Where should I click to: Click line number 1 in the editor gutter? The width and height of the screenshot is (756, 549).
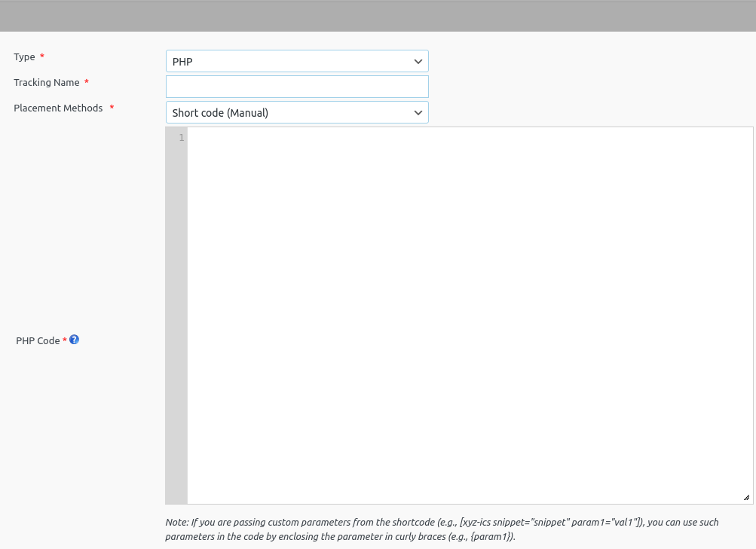(x=181, y=138)
